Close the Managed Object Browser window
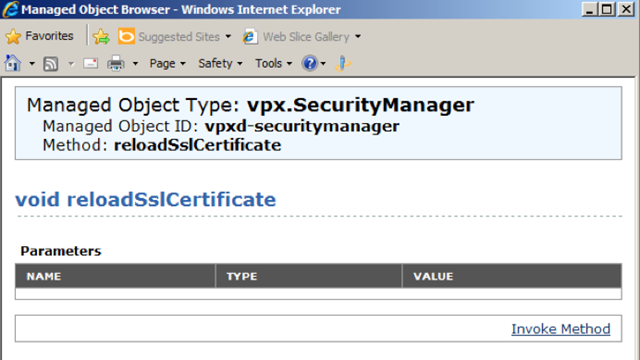 pos(626,9)
